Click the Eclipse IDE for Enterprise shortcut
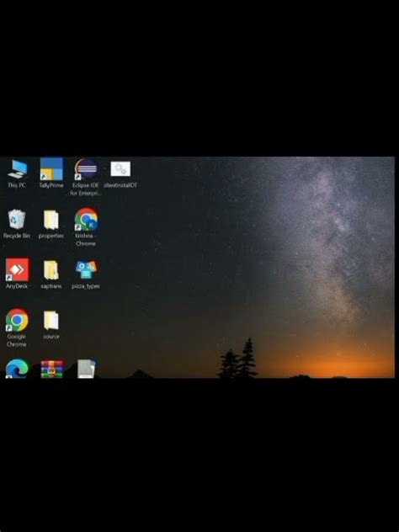399x532 pixels. coord(86,177)
